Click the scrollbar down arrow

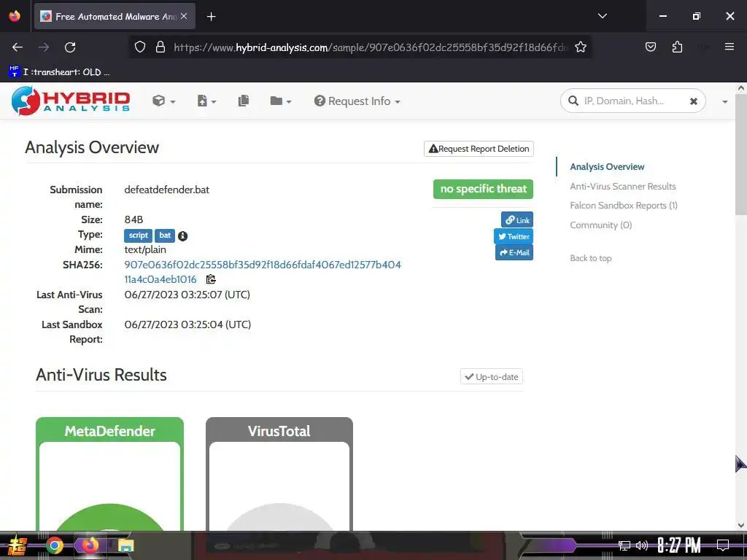[x=741, y=525]
